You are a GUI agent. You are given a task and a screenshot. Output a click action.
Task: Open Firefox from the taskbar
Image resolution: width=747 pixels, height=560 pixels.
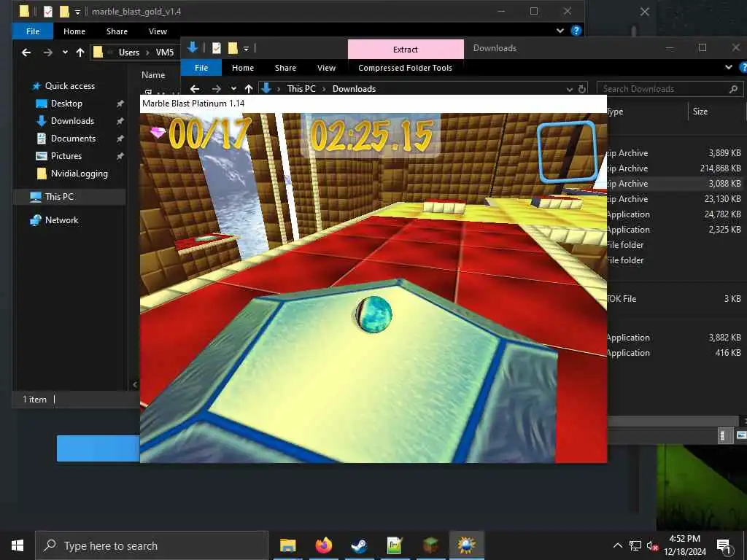(x=323, y=545)
